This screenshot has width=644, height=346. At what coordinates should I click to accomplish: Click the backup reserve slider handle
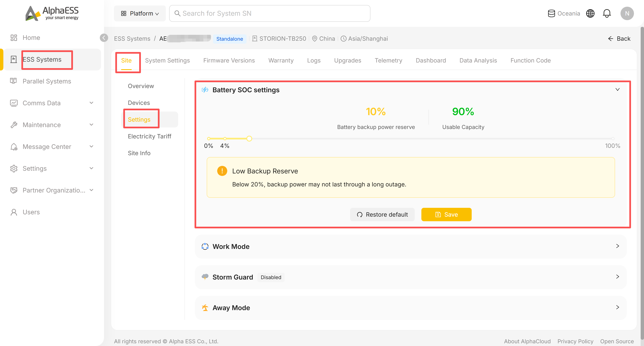(x=249, y=138)
